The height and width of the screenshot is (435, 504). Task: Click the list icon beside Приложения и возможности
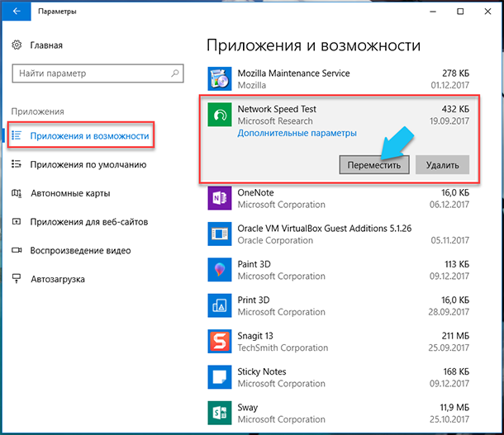17,135
